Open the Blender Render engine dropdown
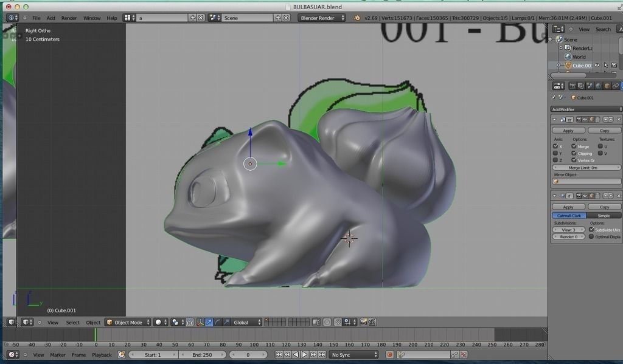623x364 pixels. pos(321,18)
